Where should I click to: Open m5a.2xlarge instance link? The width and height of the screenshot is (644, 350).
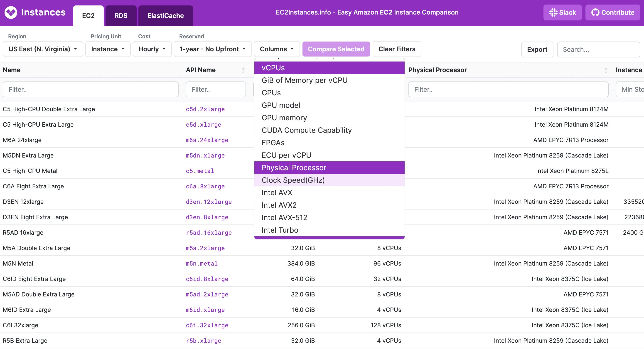click(205, 249)
